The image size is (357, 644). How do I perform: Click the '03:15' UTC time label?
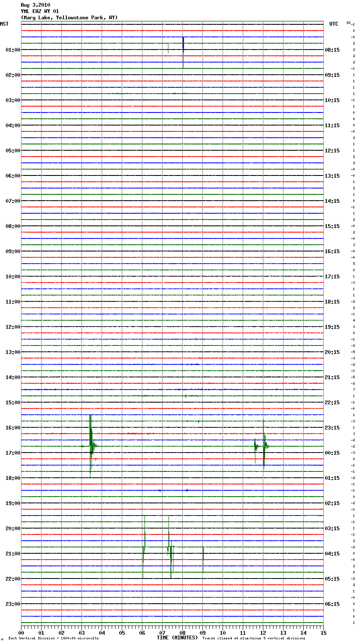click(332, 529)
